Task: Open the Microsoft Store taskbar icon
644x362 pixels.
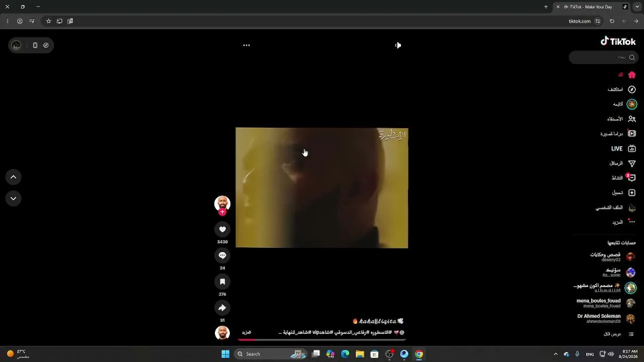Action: pos(374,354)
